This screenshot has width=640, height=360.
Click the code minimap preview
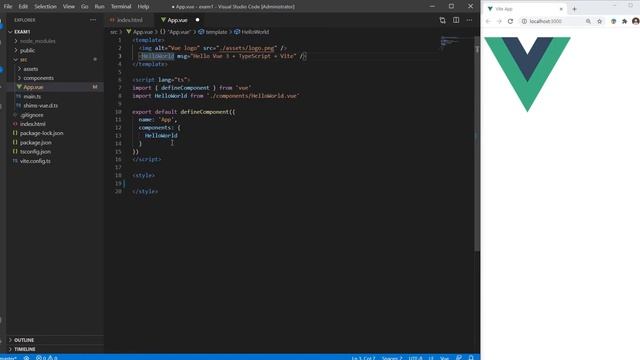pyautogui.click(x=450, y=42)
